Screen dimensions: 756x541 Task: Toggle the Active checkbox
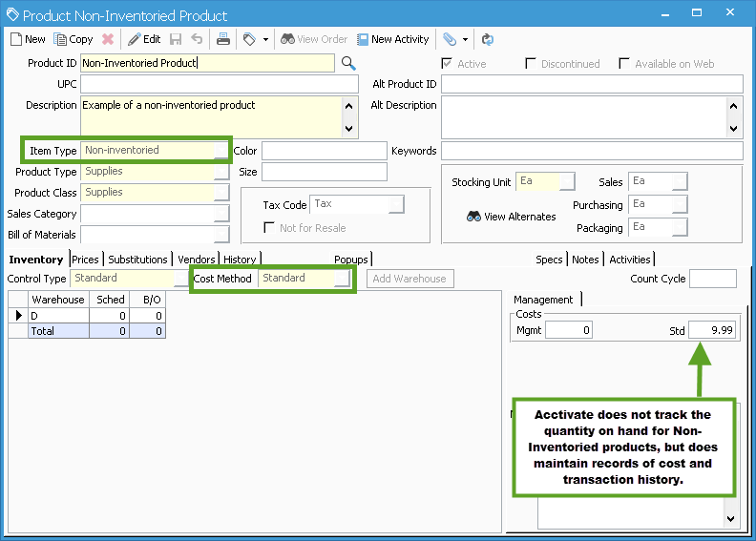[x=447, y=64]
